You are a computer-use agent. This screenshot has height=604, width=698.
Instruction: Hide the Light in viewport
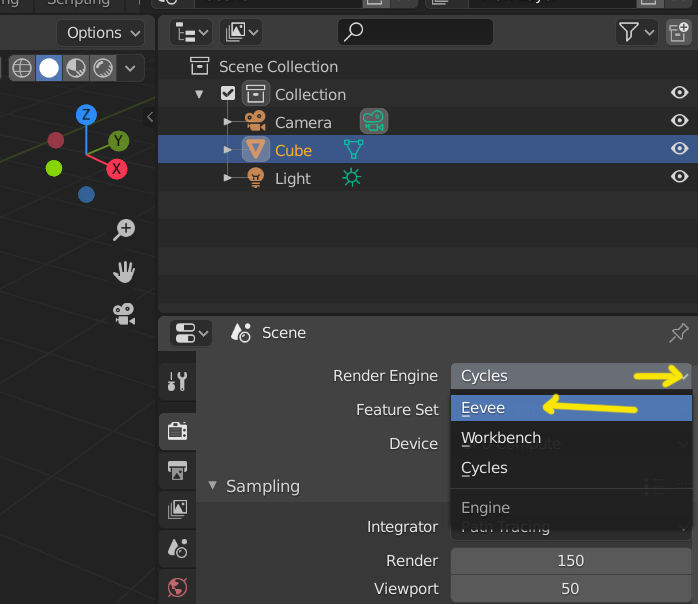click(679, 177)
